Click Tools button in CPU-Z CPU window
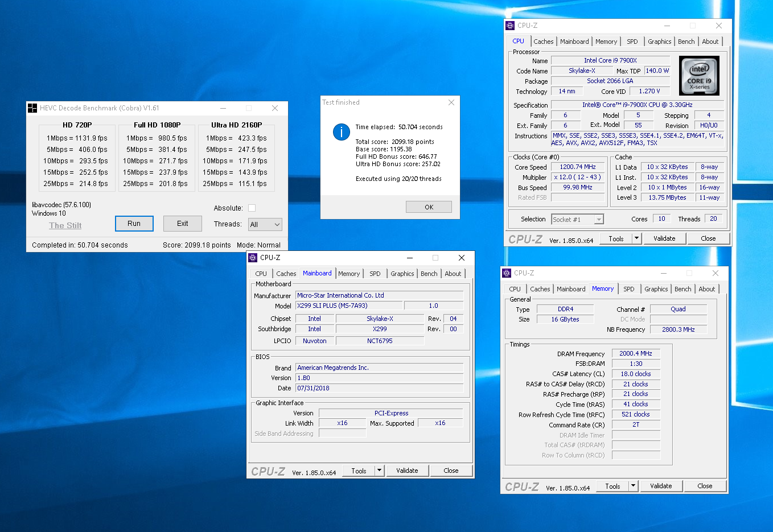 coord(616,238)
